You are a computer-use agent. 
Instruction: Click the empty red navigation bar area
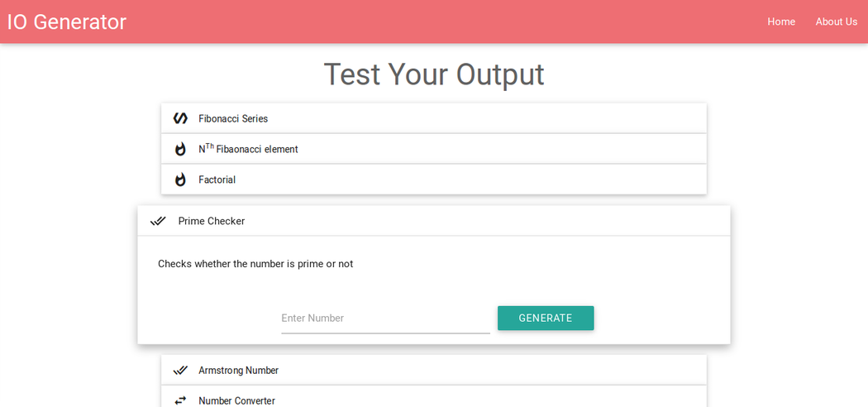tap(446, 22)
